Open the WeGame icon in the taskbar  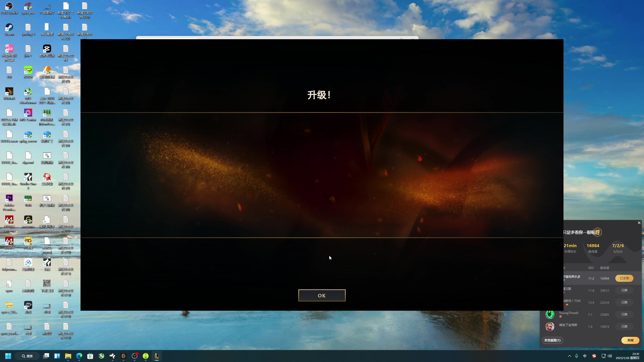[x=124, y=356]
